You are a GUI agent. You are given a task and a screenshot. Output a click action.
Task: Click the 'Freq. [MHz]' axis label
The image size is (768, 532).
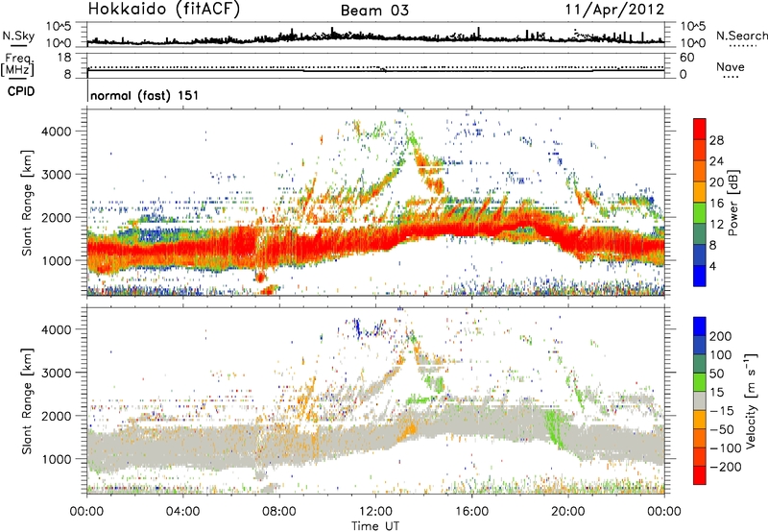click(17, 64)
